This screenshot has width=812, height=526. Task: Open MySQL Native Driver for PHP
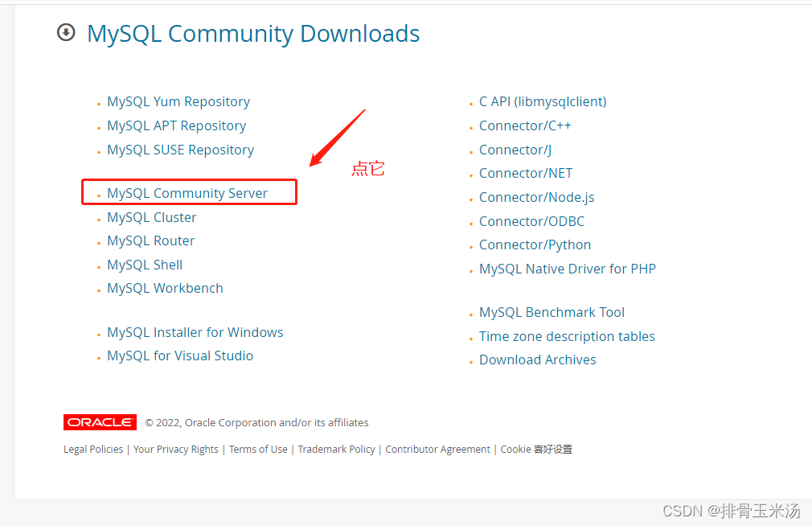(567, 269)
